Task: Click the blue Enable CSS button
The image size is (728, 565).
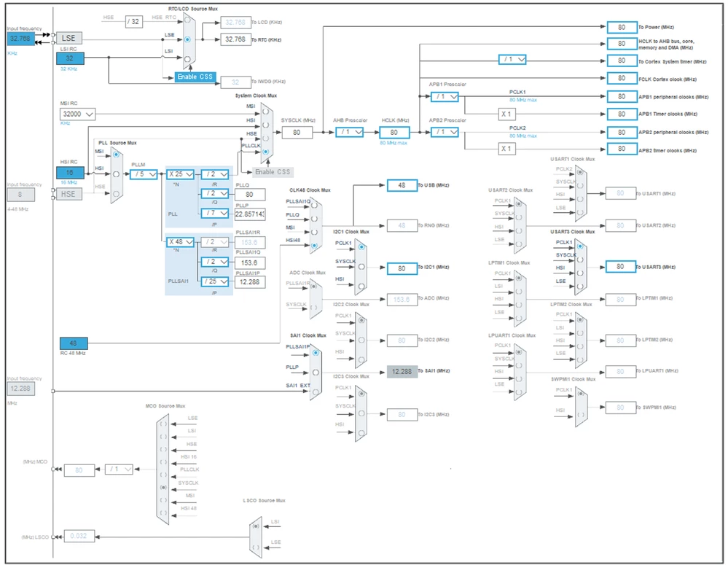Action: (x=195, y=77)
